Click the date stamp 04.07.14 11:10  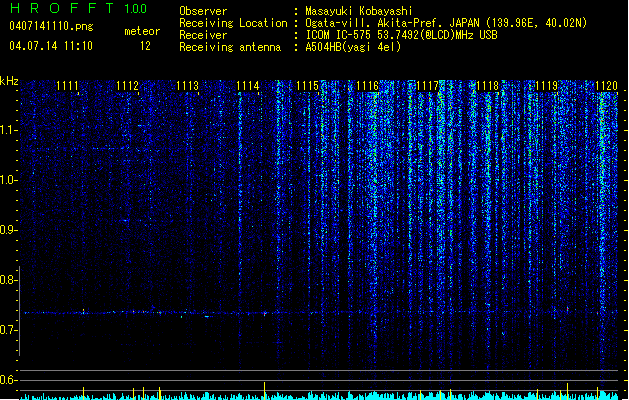(x=51, y=46)
